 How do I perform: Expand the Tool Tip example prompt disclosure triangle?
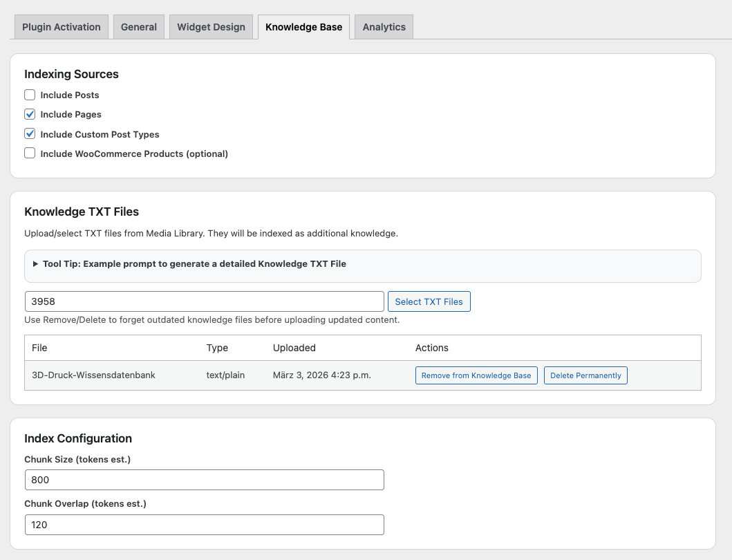click(35, 264)
